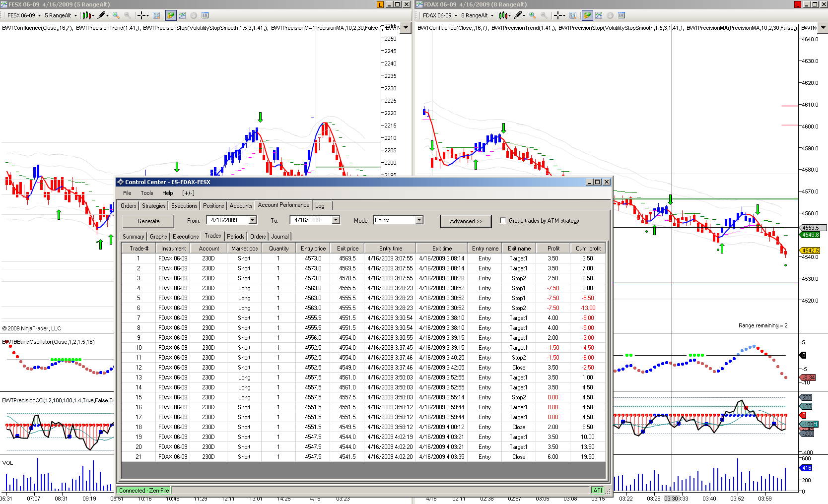Sort by the Cum. profit column header
The image size is (828, 504).
point(588,249)
